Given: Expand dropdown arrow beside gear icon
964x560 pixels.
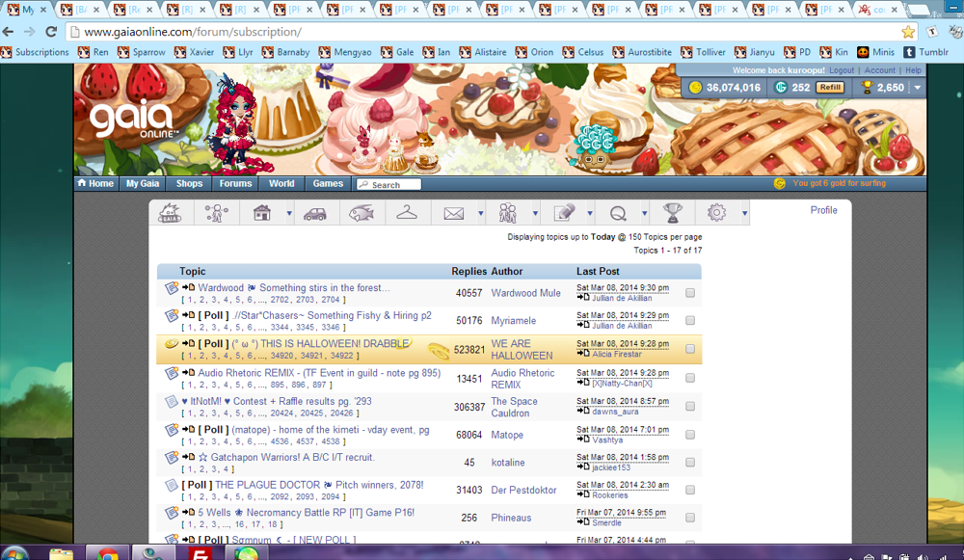Looking at the screenshot, I should tap(744, 214).
